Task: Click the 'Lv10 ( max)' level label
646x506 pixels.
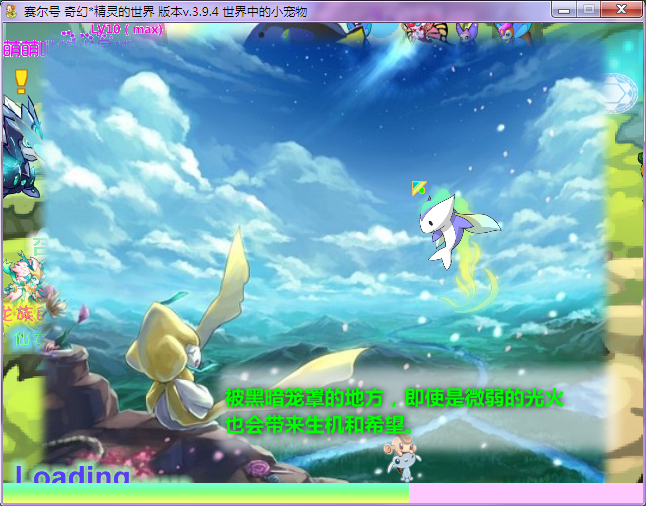Action: tap(127, 29)
